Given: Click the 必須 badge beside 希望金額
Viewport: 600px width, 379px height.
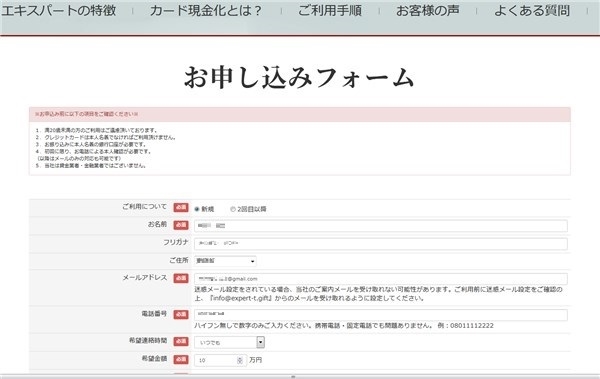Looking at the screenshot, I should tap(181, 359).
